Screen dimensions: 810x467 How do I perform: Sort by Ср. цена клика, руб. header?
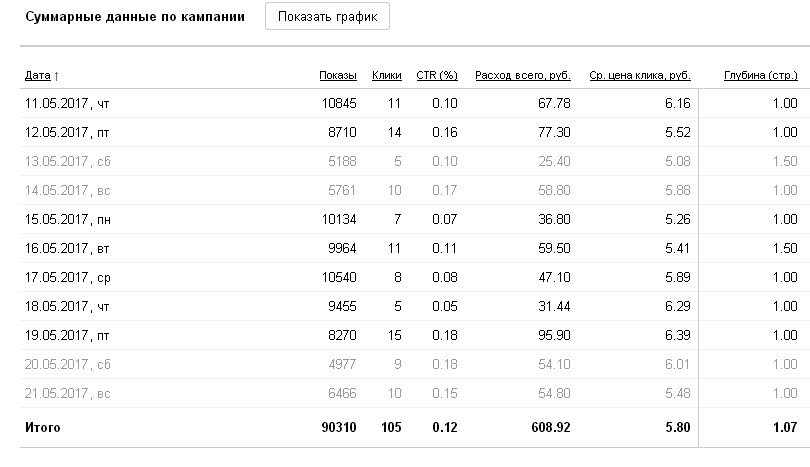[x=640, y=75]
